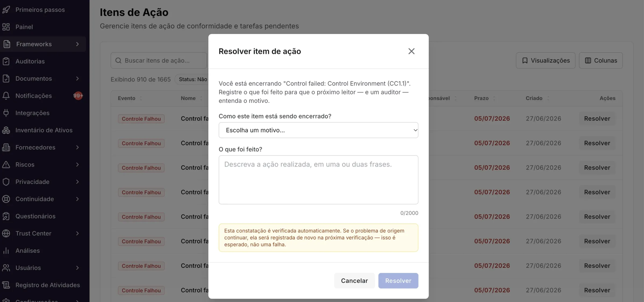Click the Notificações bell icon
This screenshot has width=644, height=302.
click(6, 96)
